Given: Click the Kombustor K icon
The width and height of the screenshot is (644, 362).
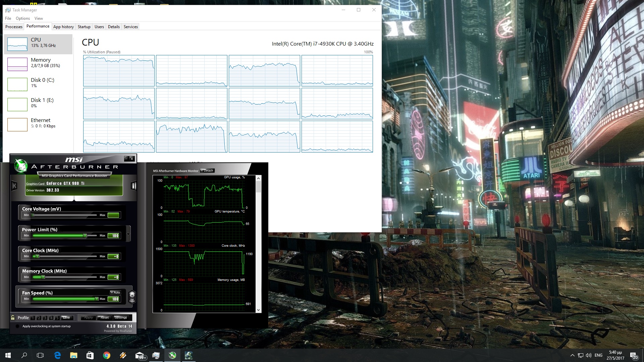Looking at the screenshot, I should pyautogui.click(x=14, y=186).
